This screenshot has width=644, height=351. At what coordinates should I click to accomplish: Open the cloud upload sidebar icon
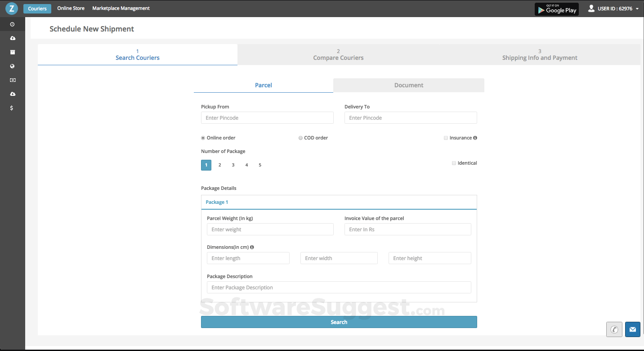12,38
